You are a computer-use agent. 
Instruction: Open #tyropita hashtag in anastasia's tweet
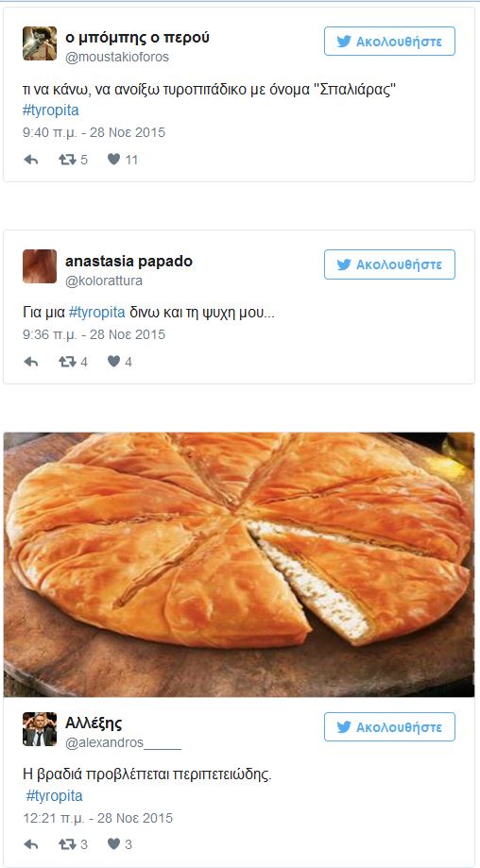pos(97,313)
